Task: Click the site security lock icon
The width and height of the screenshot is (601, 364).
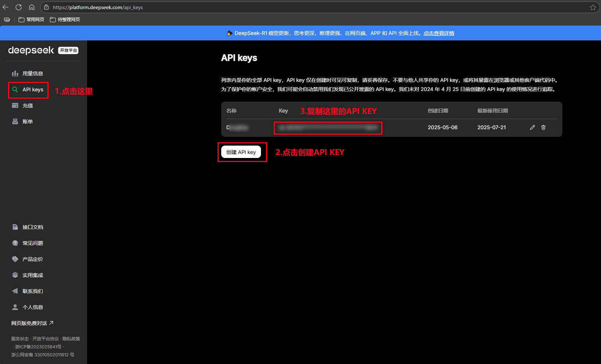Action: coord(46,7)
